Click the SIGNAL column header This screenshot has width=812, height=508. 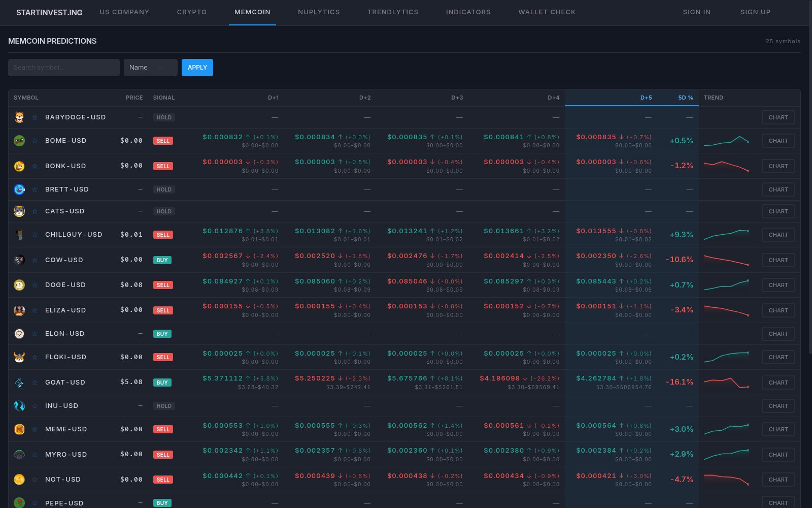pos(164,98)
